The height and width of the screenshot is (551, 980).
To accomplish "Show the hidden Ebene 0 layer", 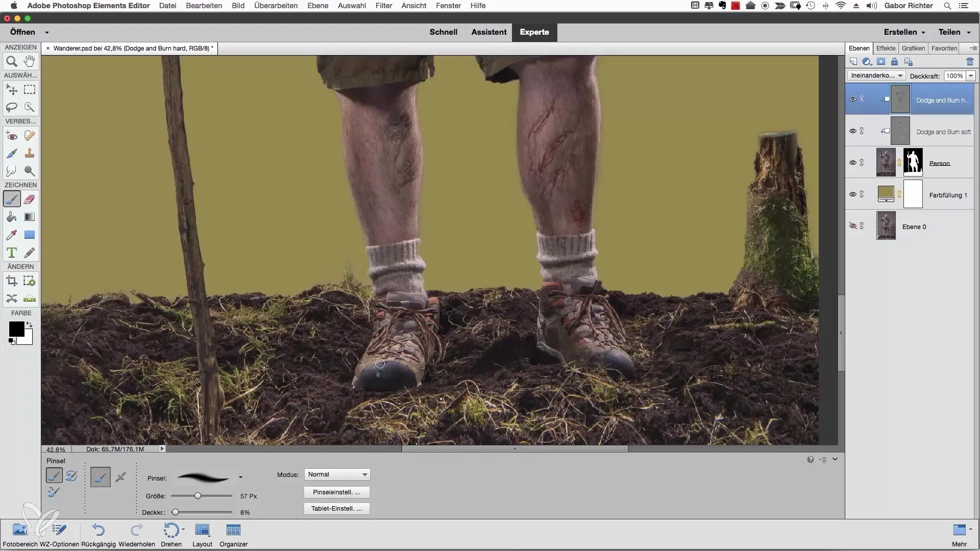I will click(x=852, y=226).
